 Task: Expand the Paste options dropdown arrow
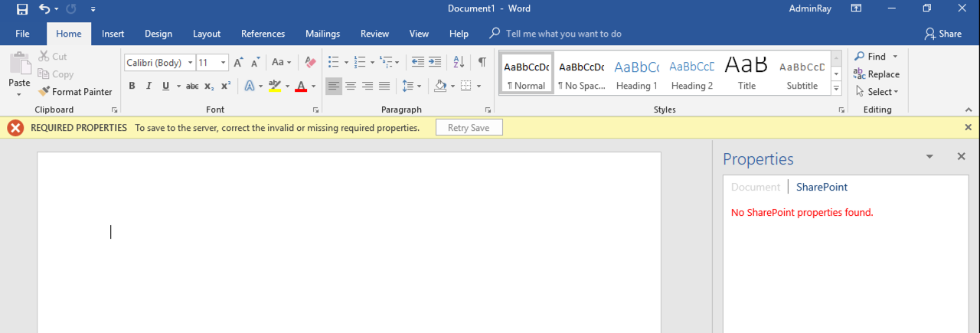[x=20, y=94]
